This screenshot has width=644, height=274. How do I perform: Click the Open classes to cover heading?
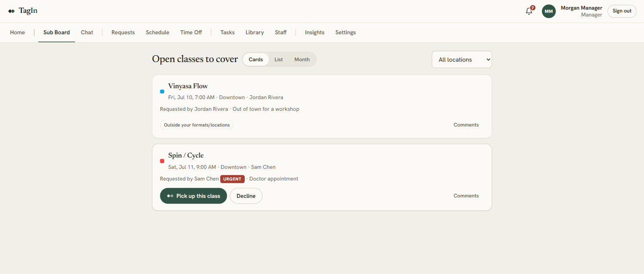tap(195, 59)
